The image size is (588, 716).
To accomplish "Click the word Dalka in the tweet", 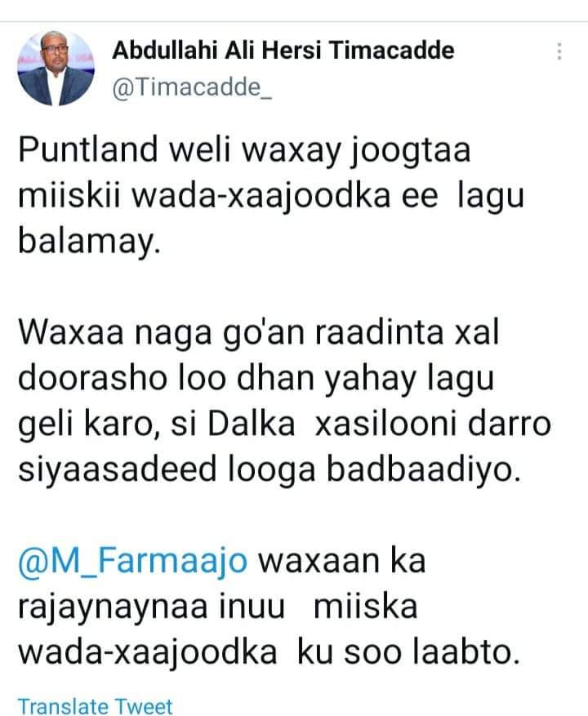I will click(x=252, y=424).
